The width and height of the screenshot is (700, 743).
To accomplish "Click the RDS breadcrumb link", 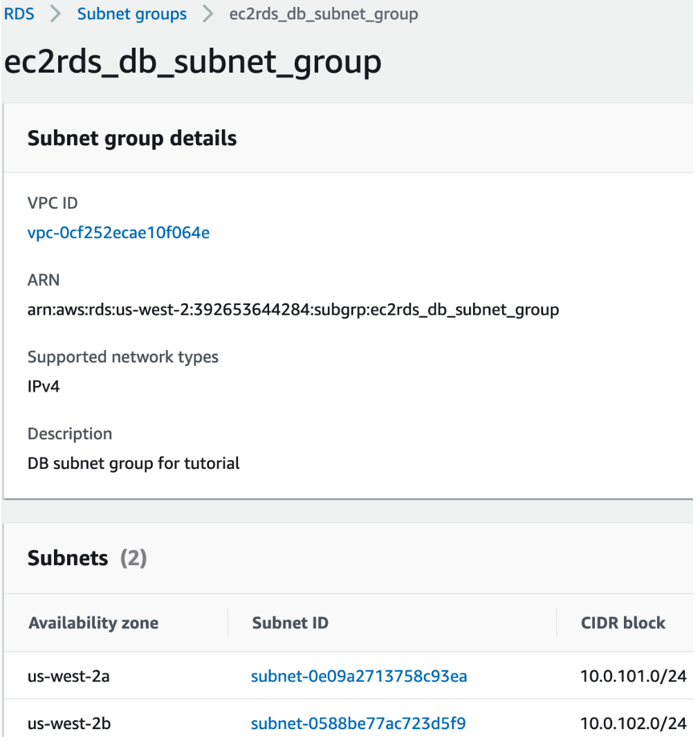I will [19, 14].
